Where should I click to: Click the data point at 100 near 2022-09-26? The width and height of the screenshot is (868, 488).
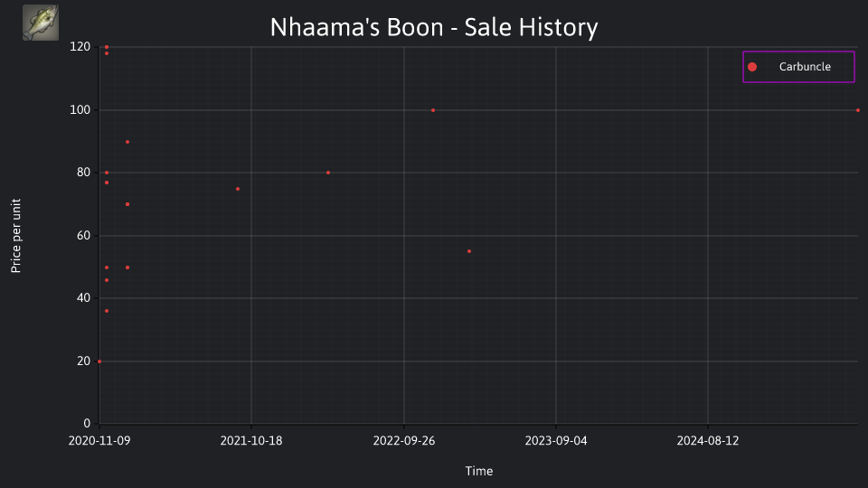433,110
